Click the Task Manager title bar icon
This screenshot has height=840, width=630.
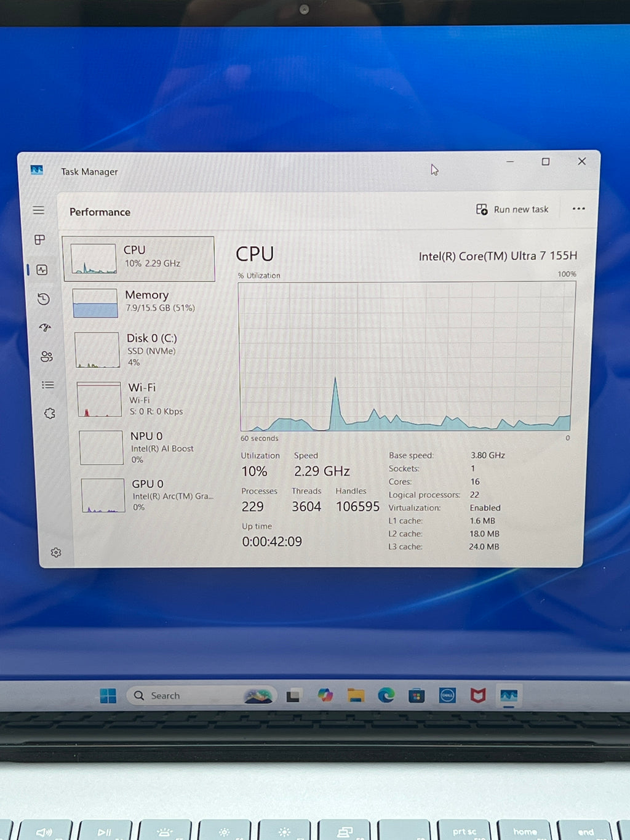(37, 170)
